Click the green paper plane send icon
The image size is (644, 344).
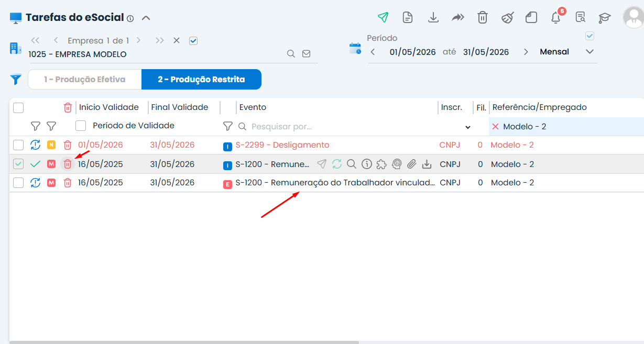click(x=383, y=17)
